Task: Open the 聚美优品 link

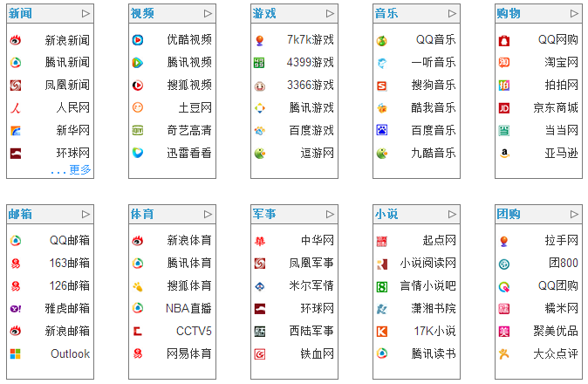Action: [x=556, y=331]
